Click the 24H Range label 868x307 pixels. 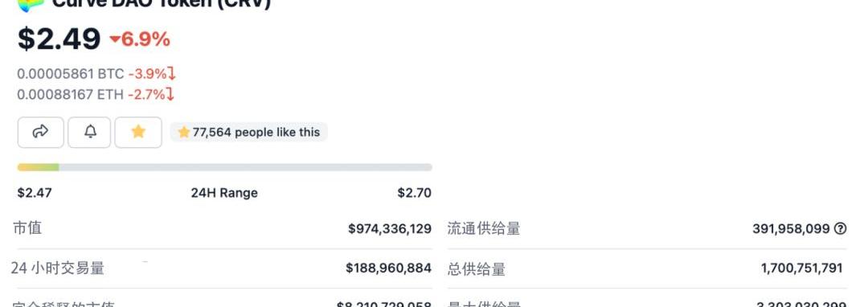point(224,193)
